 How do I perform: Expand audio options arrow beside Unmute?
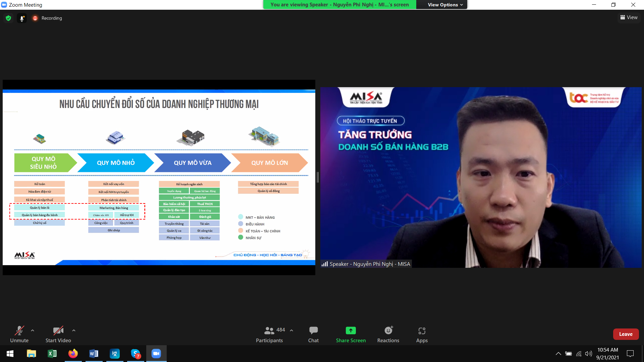click(x=33, y=330)
